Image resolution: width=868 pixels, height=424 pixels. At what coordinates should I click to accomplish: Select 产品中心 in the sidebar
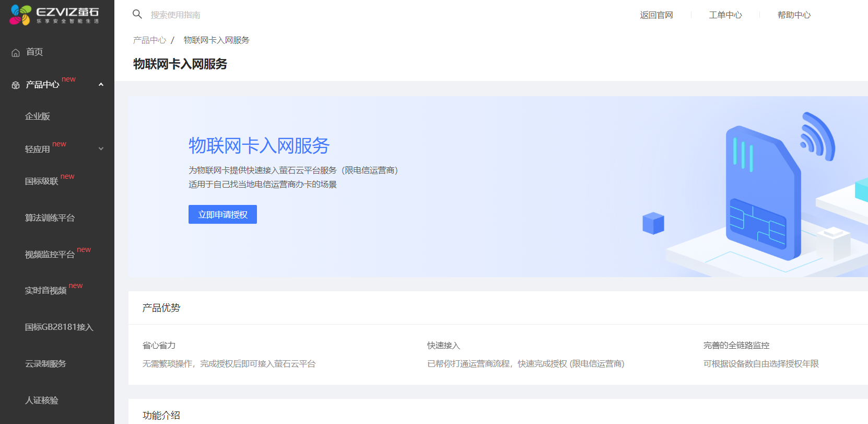click(42, 85)
